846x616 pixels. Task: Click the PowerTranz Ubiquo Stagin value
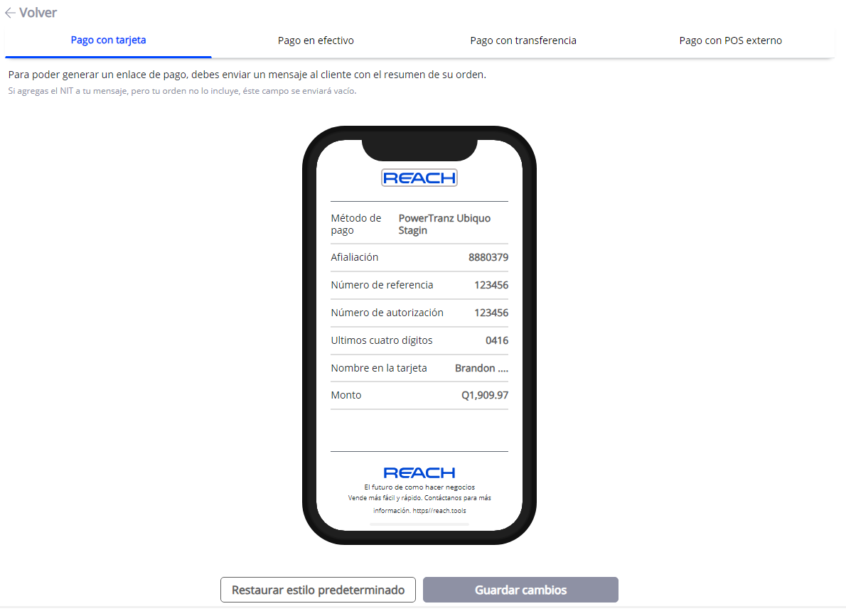(444, 225)
